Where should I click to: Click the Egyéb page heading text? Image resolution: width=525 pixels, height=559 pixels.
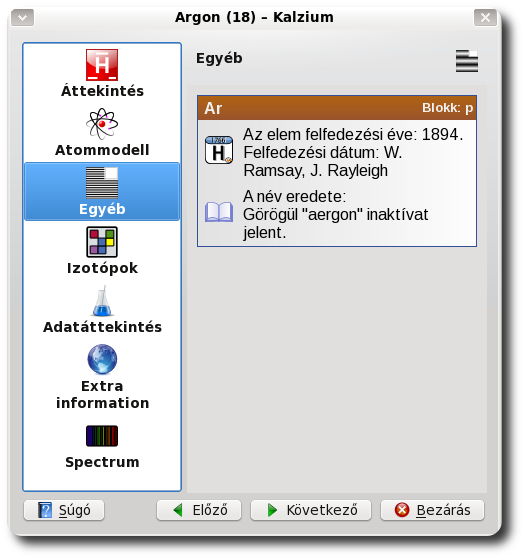point(219,58)
